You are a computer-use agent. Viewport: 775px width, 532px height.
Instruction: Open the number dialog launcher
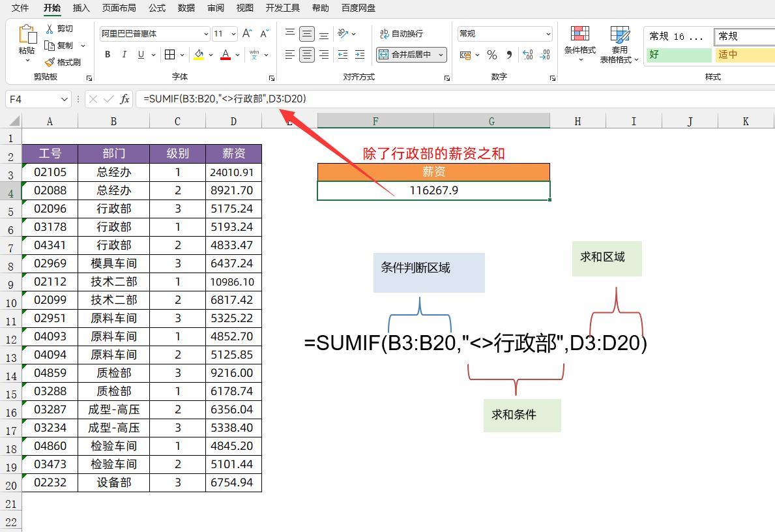point(553,78)
